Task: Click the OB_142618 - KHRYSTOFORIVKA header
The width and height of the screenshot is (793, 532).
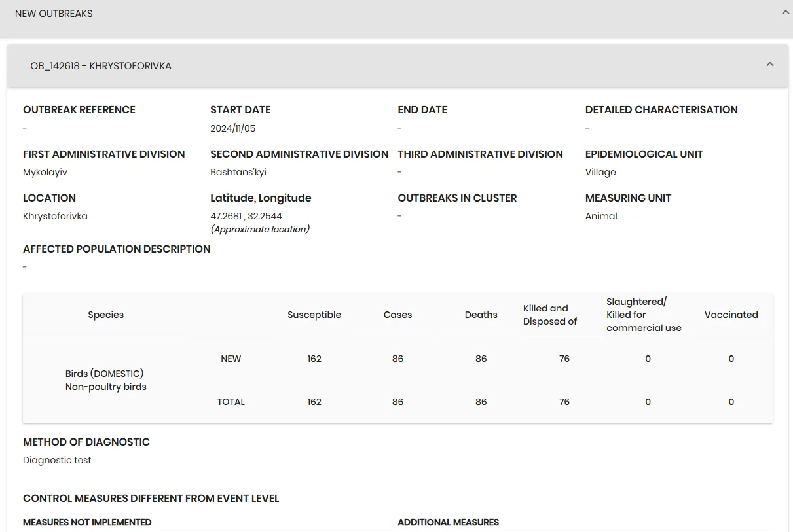Action: tap(397, 66)
